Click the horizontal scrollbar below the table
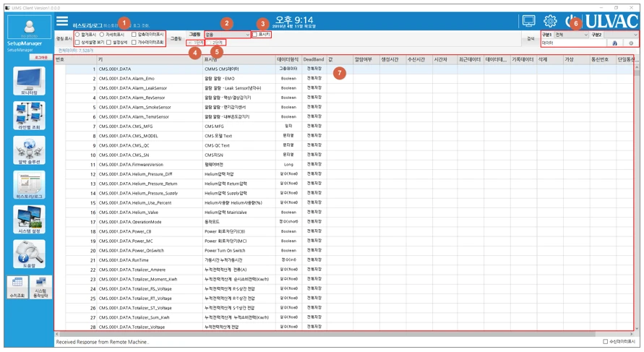This screenshot has height=352, width=644. pos(344,334)
